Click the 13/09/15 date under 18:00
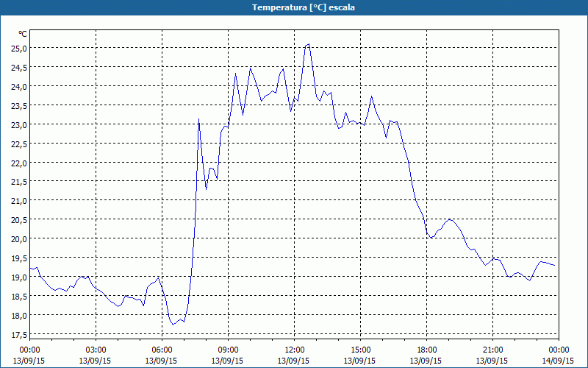The height and width of the screenshot is (368, 588). (x=426, y=361)
